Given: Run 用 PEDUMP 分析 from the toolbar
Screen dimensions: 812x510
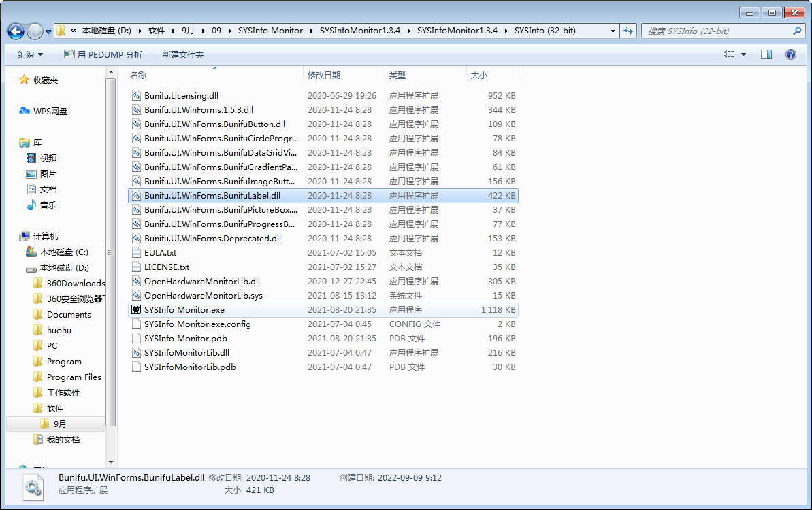Looking at the screenshot, I should click(x=103, y=54).
